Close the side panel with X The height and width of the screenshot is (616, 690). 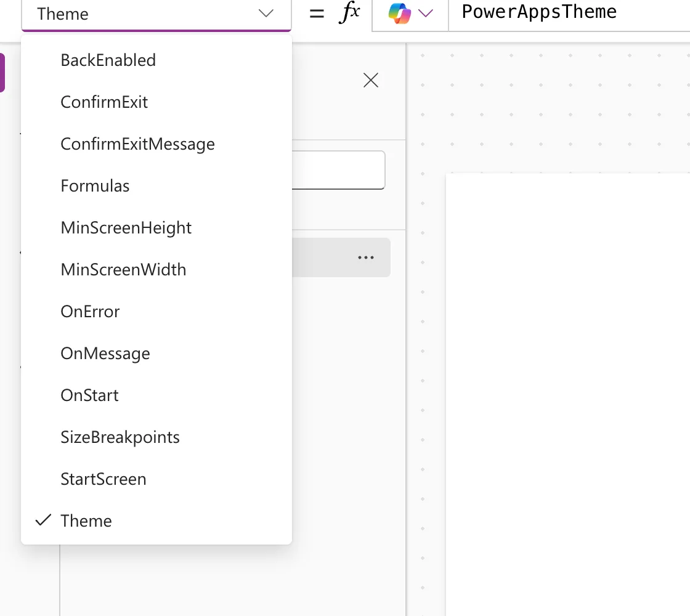click(x=371, y=80)
